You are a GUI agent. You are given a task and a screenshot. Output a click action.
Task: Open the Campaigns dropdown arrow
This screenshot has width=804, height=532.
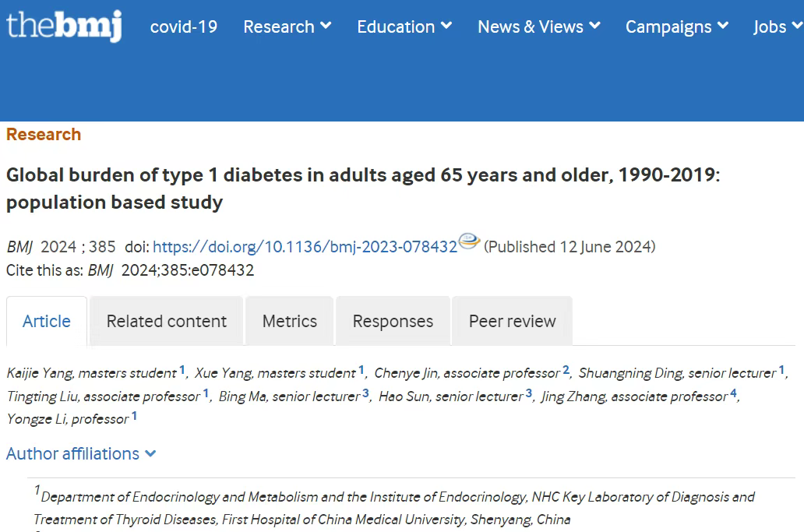pyautogui.click(x=723, y=25)
